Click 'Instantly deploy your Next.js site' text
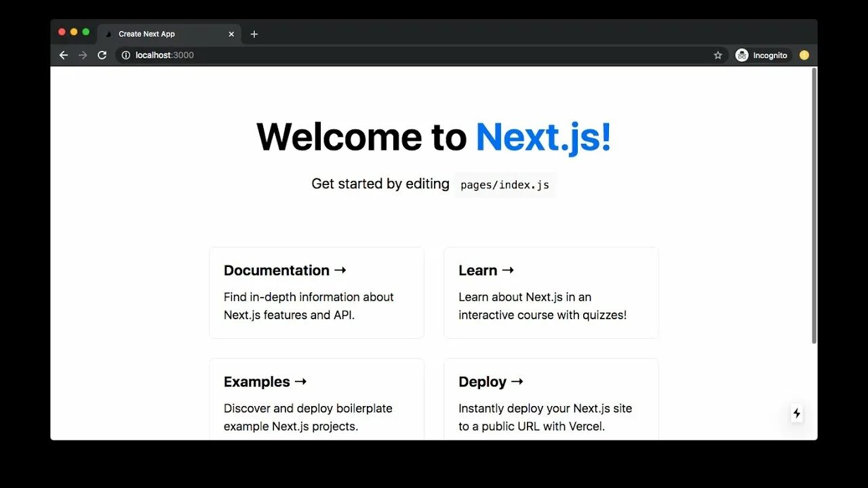Viewport: 868px width, 488px height. point(545,409)
